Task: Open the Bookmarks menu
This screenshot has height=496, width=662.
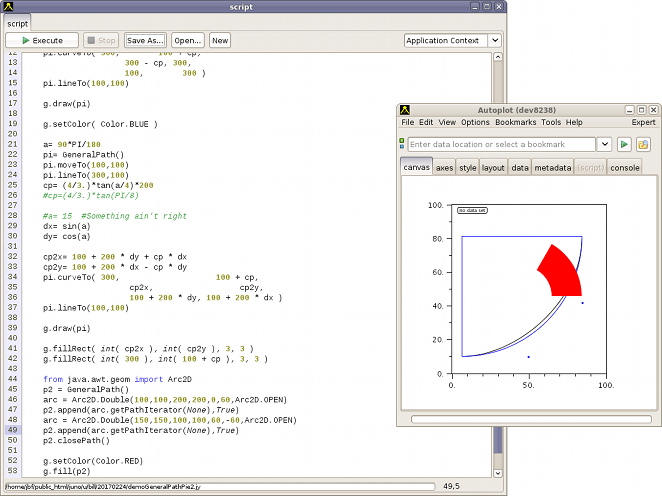Action: 516,122
